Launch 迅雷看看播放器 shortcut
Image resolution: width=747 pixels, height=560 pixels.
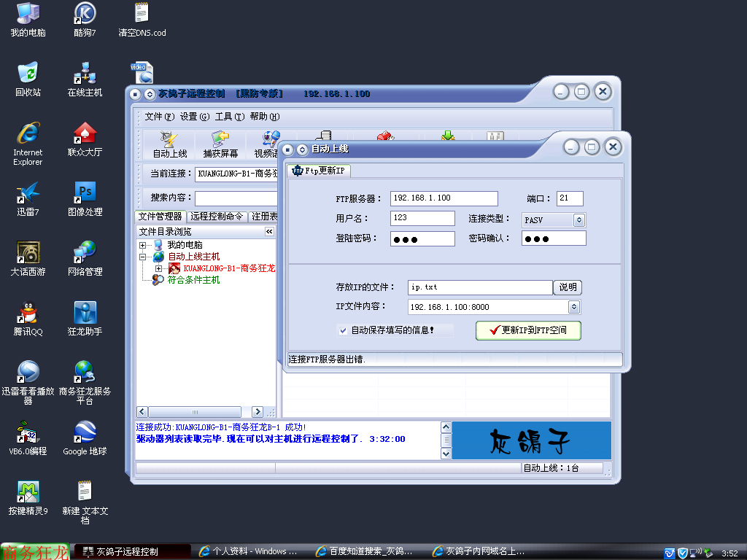pyautogui.click(x=28, y=383)
